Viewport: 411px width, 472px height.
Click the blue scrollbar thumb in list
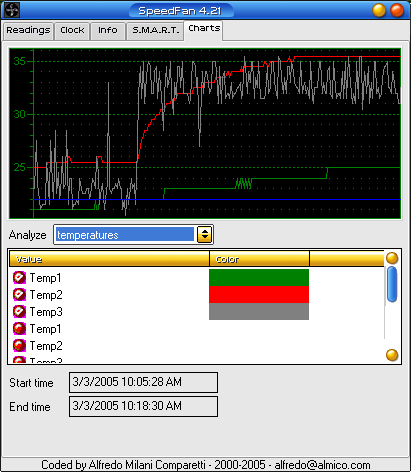pyautogui.click(x=392, y=284)
